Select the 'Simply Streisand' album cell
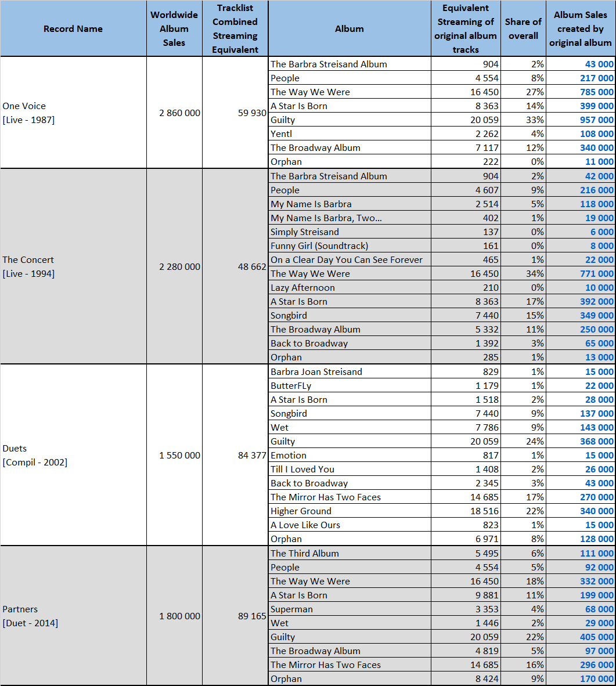 pyautogui.click(x=350, y=232)
